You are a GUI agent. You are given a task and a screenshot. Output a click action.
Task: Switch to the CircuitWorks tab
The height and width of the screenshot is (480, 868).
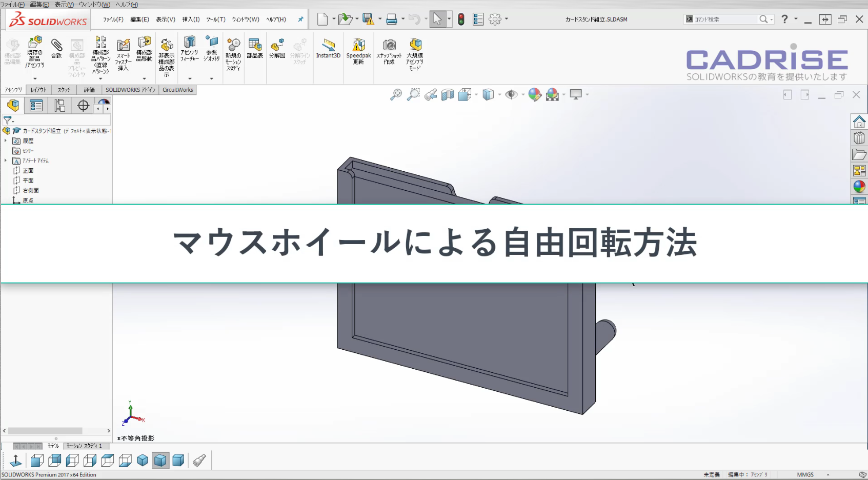(177, 90)
